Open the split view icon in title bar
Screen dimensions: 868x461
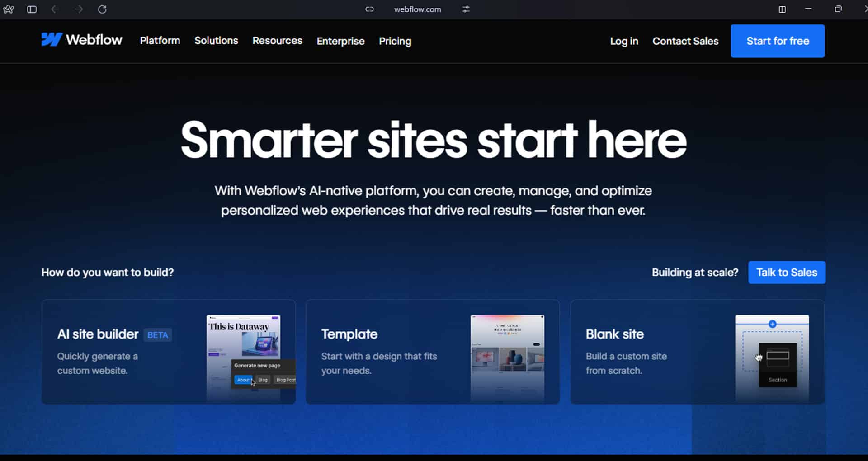click(x=782, y=9)
